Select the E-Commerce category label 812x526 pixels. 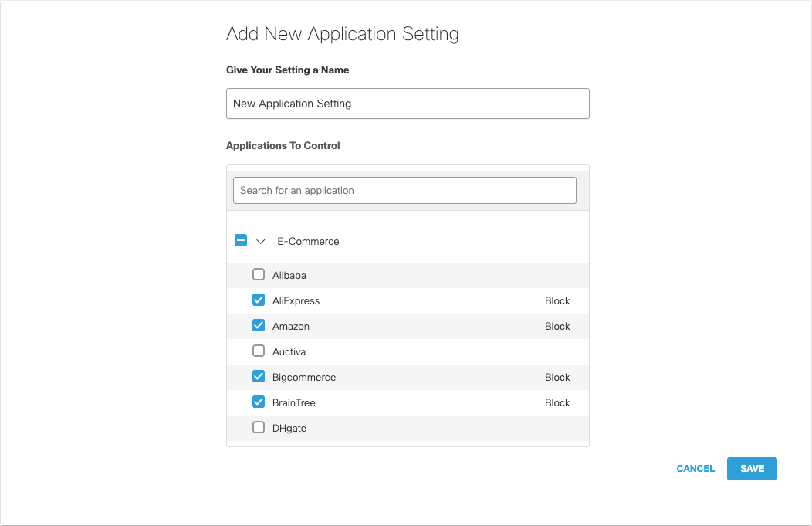pyautogui.click(x=308, y=242)
